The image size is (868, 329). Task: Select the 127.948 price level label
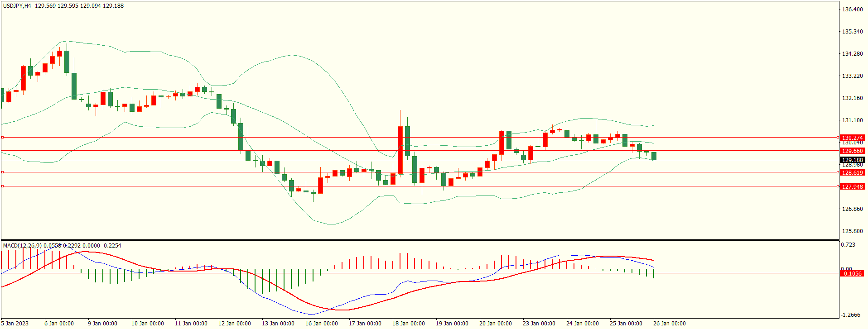[852, 186]
